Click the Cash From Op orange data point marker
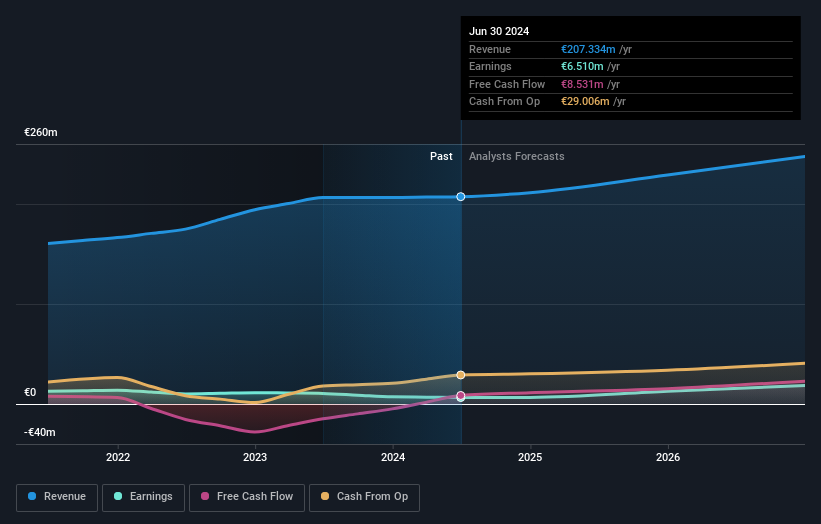Image resolution: width=821 pixels, height=524 pixels. pyautogui.click(x=461, y=375)
